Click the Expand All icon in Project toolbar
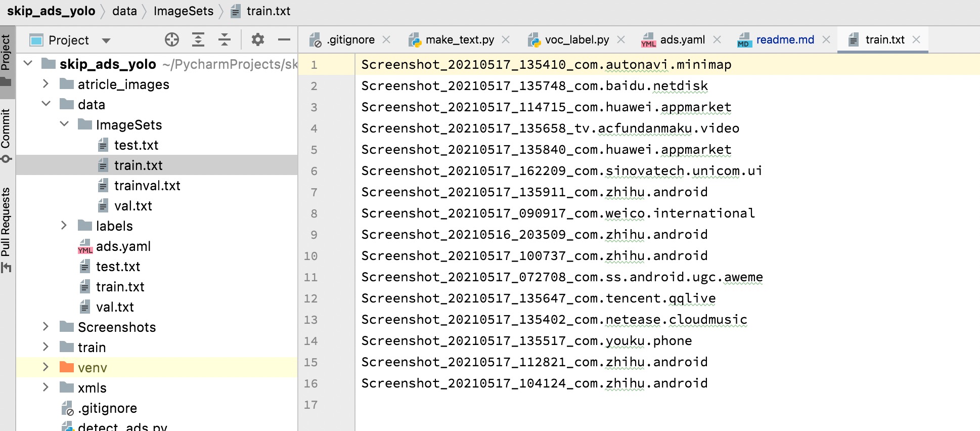980x431 pixels. 198,39
